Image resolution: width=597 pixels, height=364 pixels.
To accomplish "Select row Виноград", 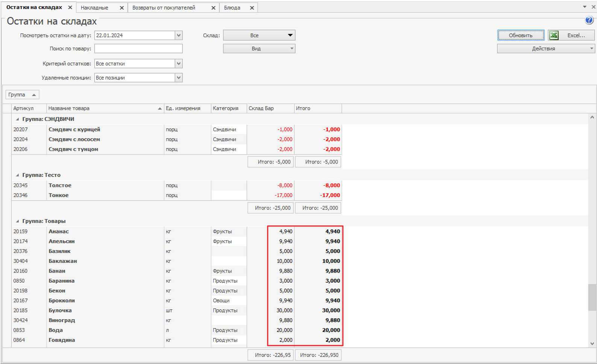I will 177,320.
